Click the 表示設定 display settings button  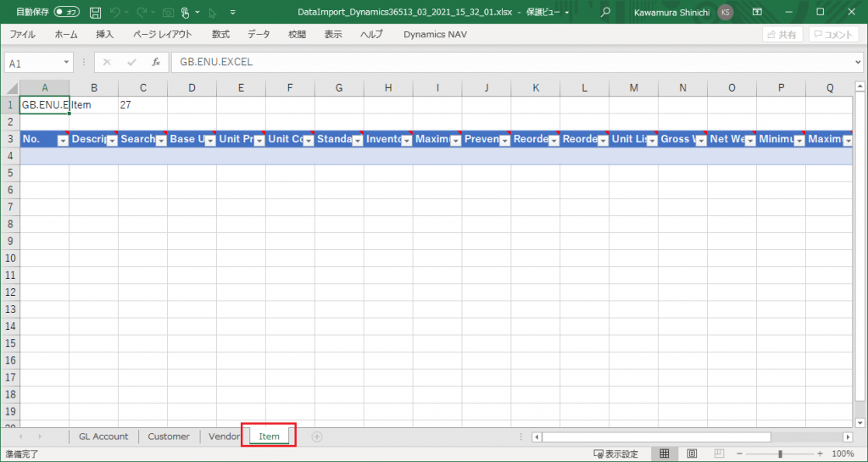[616, 454]
